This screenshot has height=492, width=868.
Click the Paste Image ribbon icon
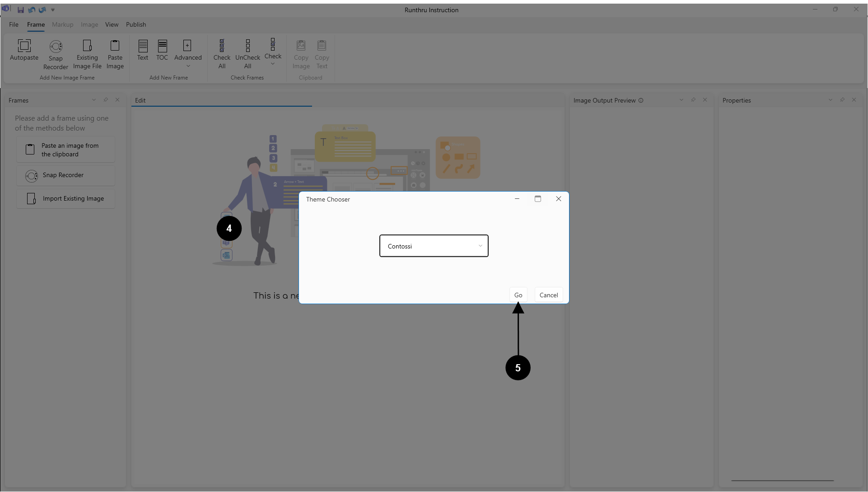pos(115,46)
